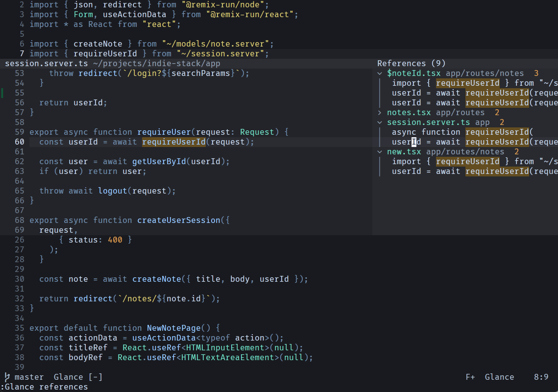Click the reference count 3 beside $noteId.tsx
Viewport: 558px width, 392px height.
(536, 73)
